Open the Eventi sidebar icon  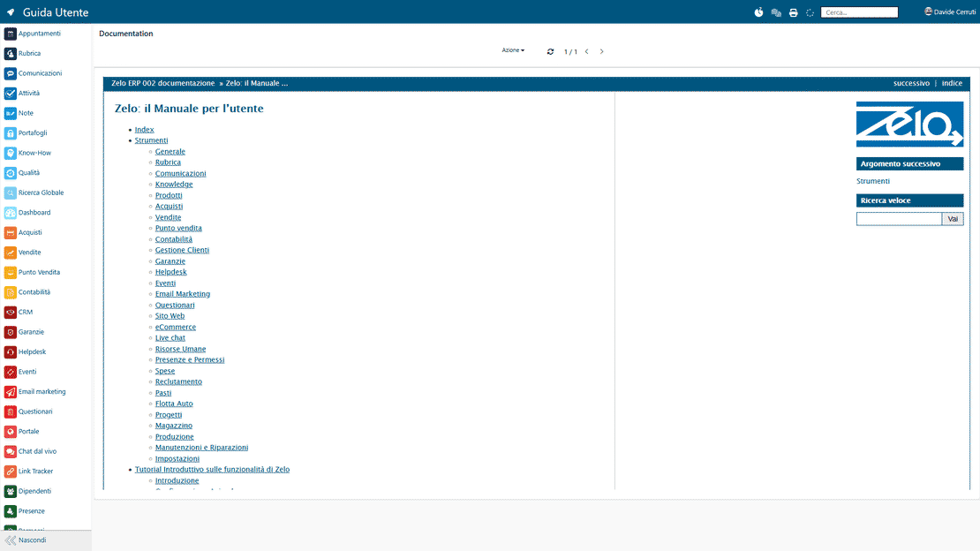coord(10,372)
